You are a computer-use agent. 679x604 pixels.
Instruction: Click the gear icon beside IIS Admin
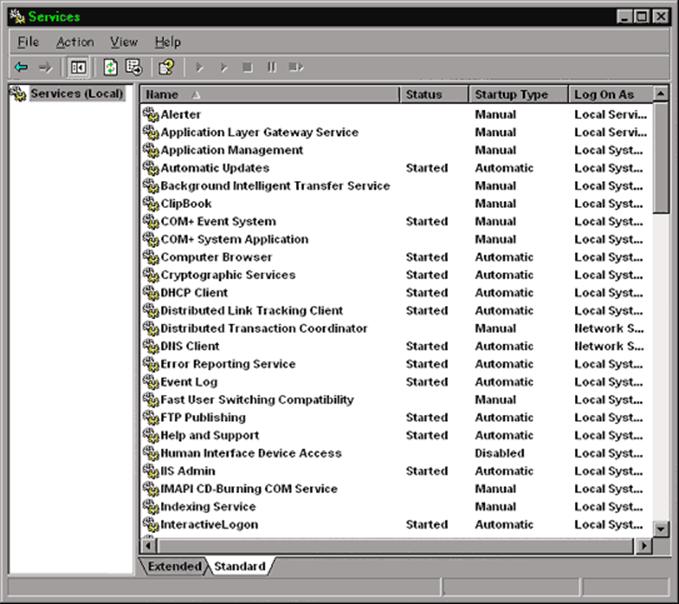(x=151, y=471)
